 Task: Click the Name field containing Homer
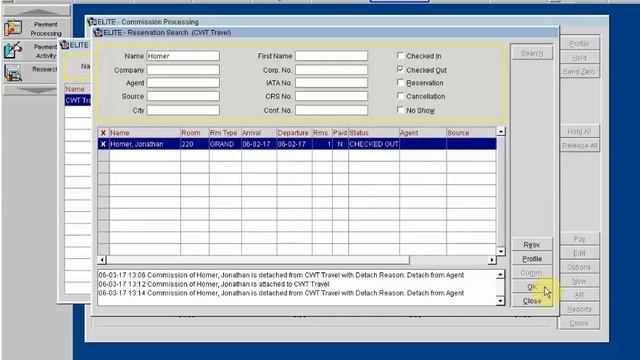183,56
